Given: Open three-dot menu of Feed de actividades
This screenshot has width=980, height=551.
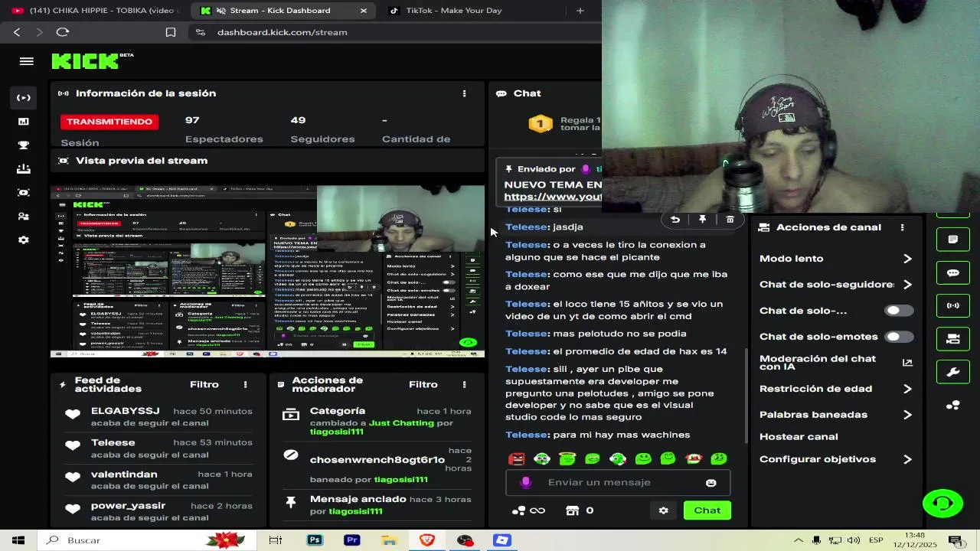Looking at the screenshot, I should (245, 384).
